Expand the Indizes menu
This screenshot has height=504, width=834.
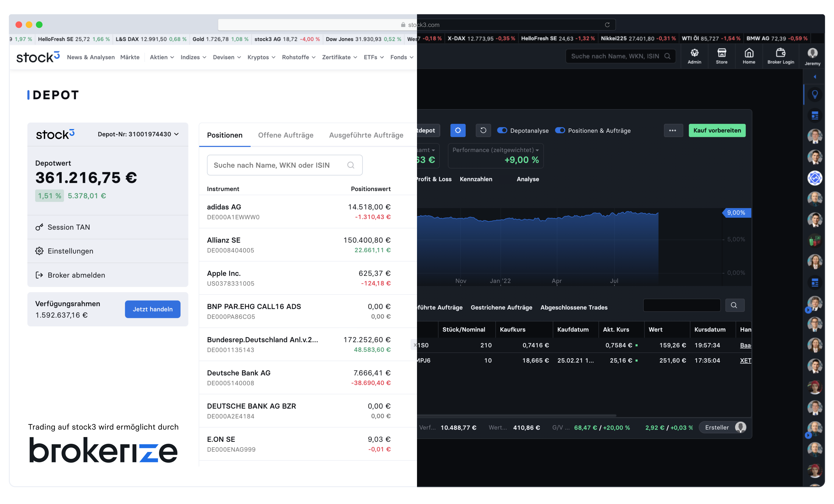pyautogui.click(x=193, y=57)
